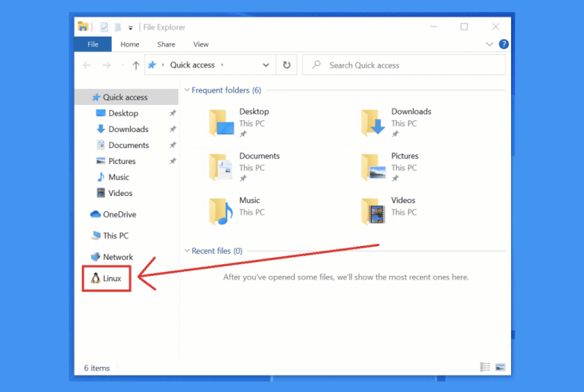Open the address bar history dropdown
Viewport: 584px width, 392px height.
click(x=265, y=65)
